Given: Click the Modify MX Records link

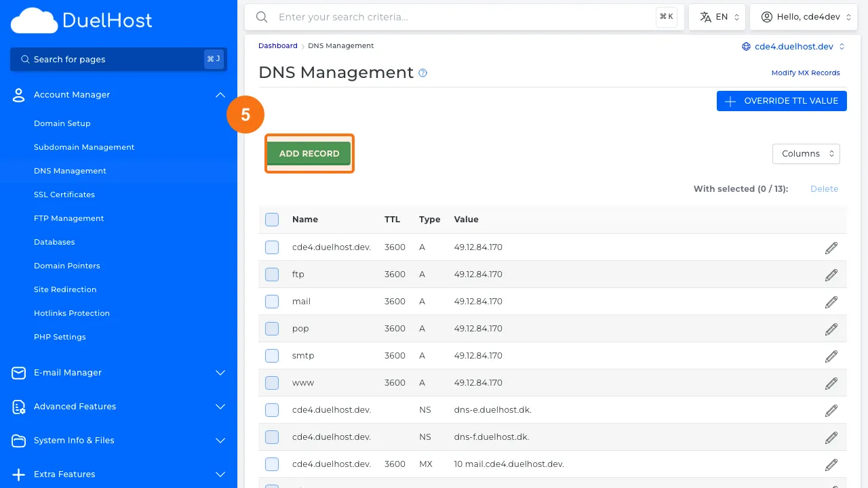Looking at the screenshot, I should pyautogui.click(x=806, y=73).
